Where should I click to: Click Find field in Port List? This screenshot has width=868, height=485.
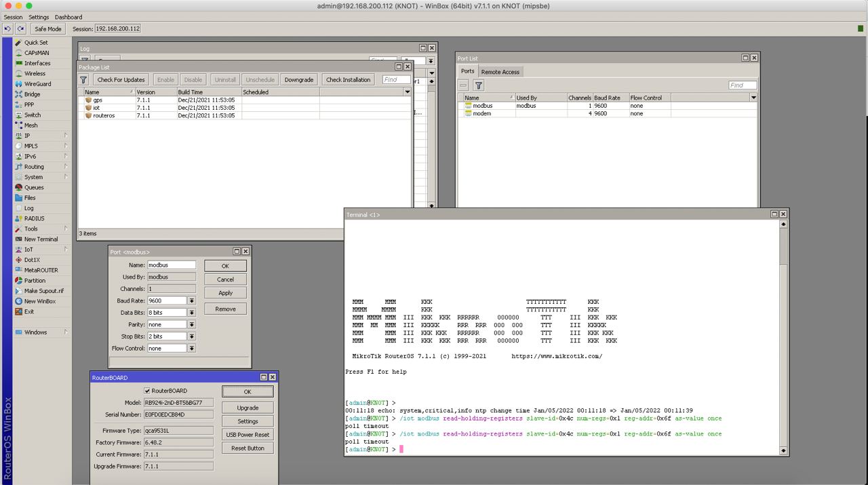[x=743, y=85]
